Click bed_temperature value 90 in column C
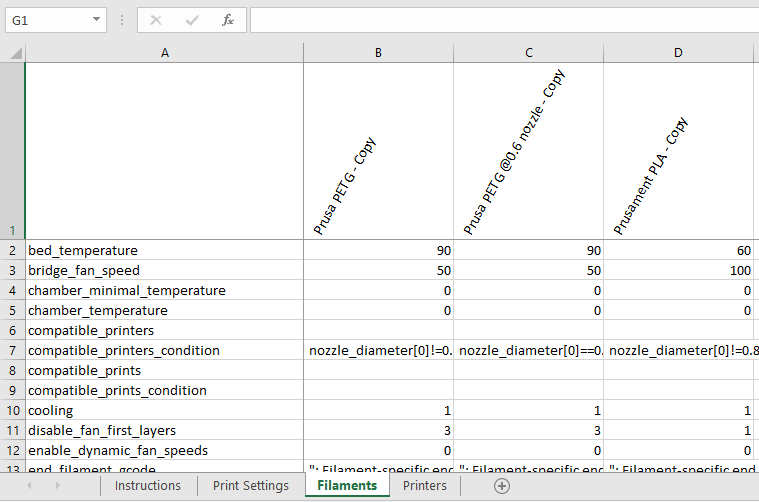This screenshot has width=759, height=502. point(529,250)
